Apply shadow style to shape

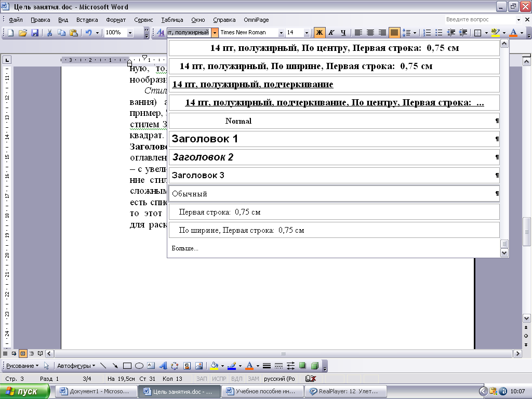pos(303,366)
